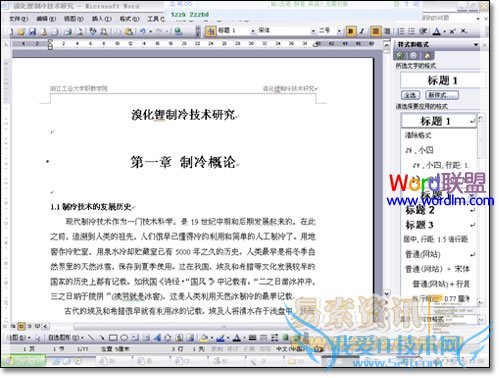500x378 pixels.
Task: Select the Arrow drawing tool
Action: [102, 338]
